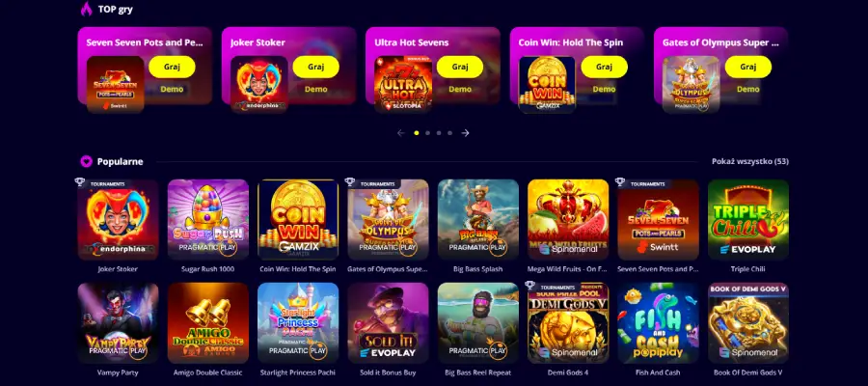The width and height of the screenshot is (868, 386).
Task: Open Demo for Coin Win: Hold The Spin
Action: (604, 89)
